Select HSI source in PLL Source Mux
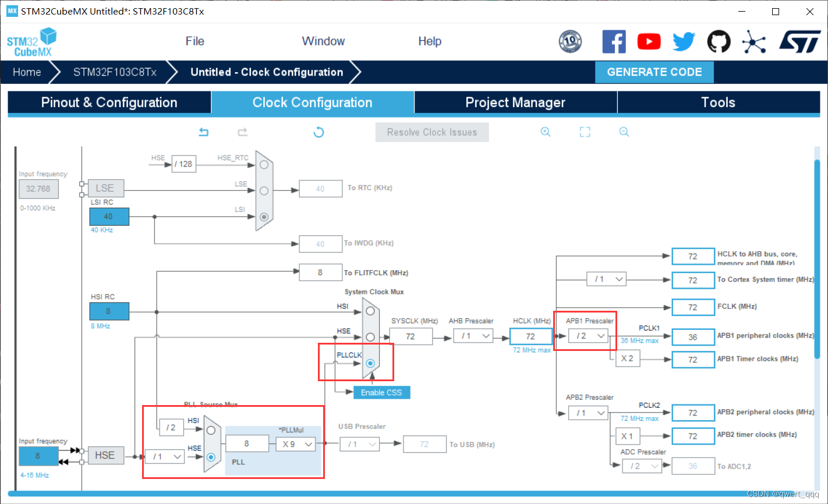 click(x=211, y=431)
